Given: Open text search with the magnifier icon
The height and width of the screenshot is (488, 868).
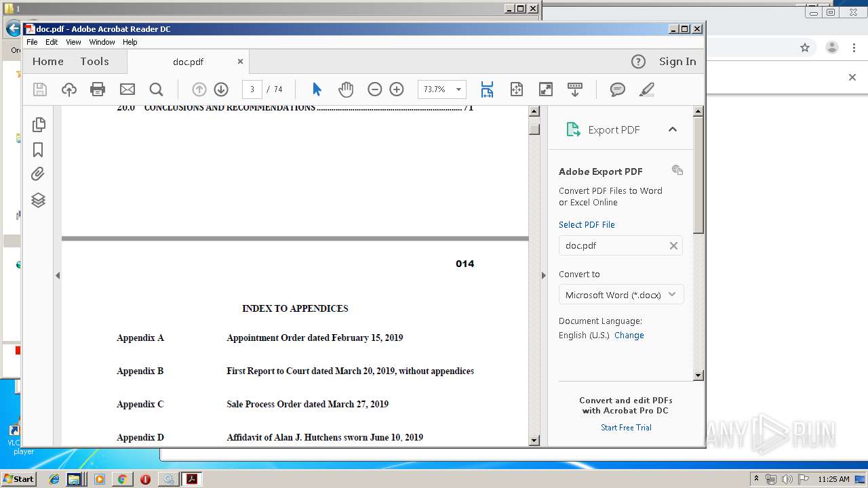Looking at the screenshot, I should 156,89.
